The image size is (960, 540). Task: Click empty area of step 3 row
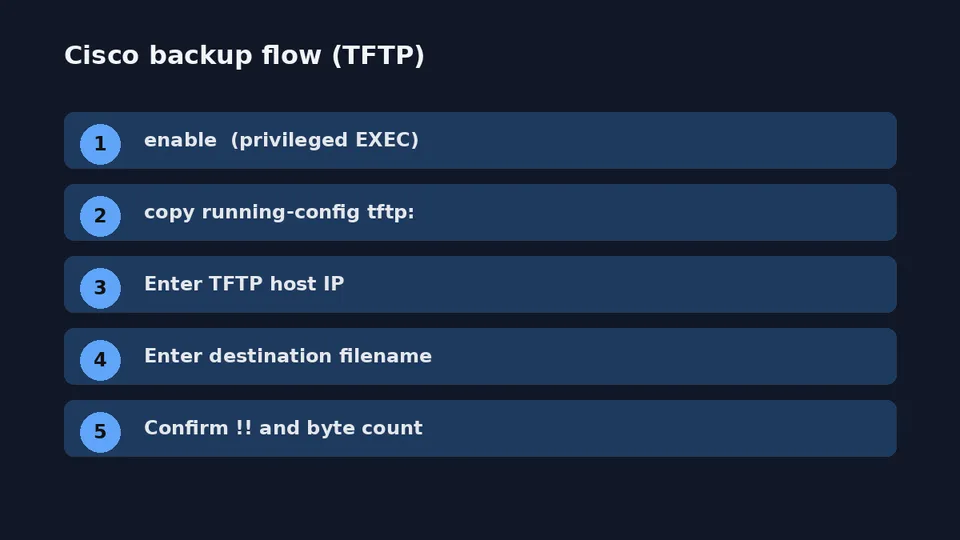pyautogui.click(x=618, y=285)
